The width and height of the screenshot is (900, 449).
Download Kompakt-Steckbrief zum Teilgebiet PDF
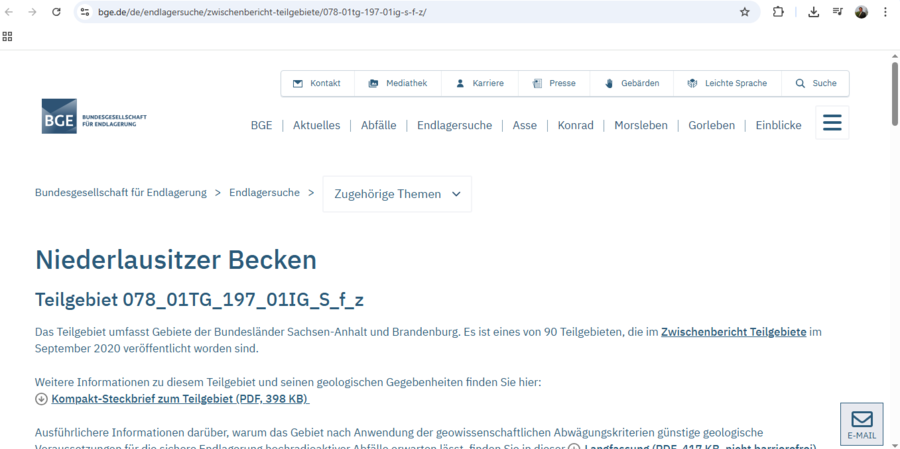click(x=180, y=399)
